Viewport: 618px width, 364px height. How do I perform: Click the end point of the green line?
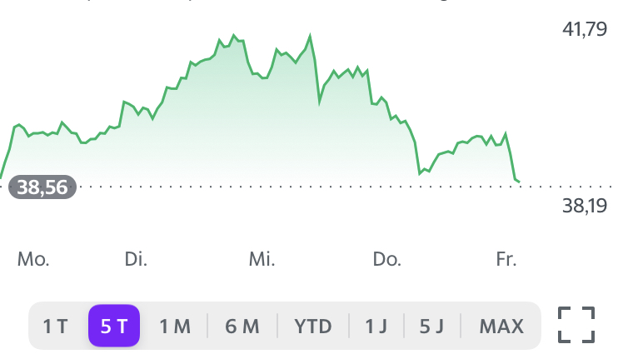(519, 181)
